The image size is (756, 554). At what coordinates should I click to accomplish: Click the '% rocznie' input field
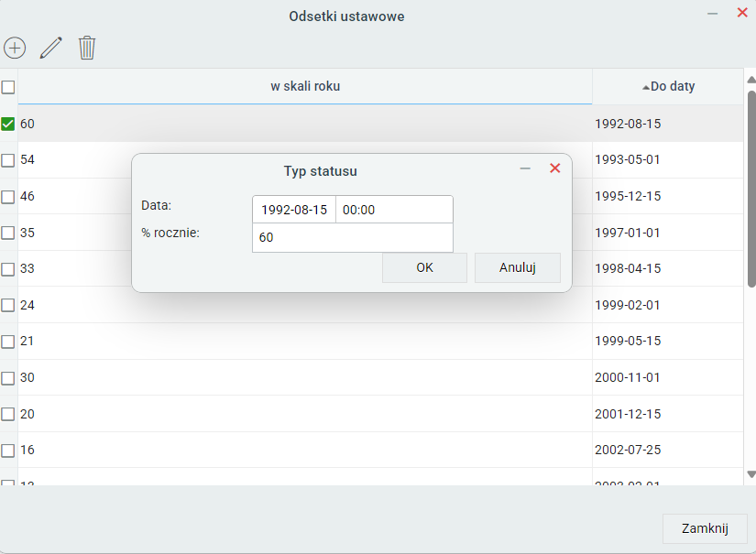353,237
